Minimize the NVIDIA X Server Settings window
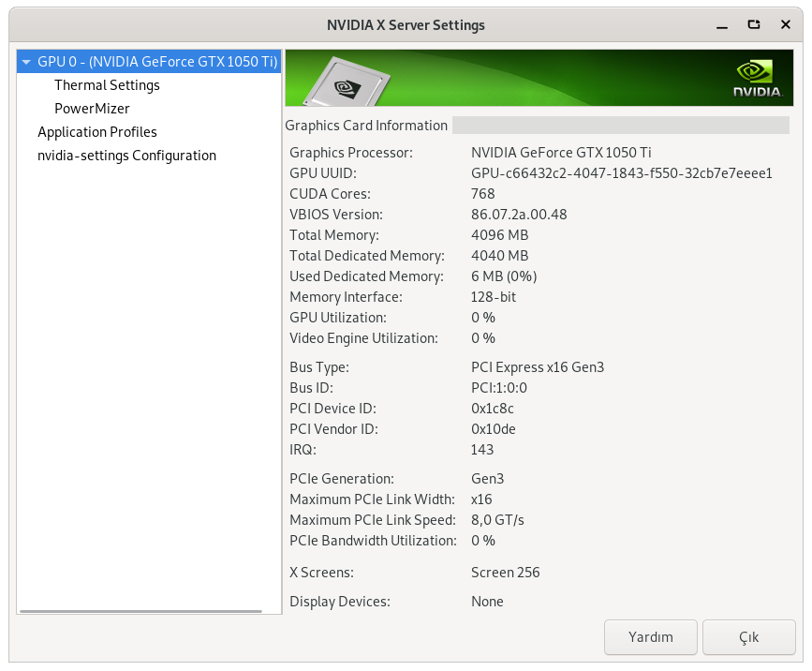This screenshot has width=812, height=671. (x=722, y=25)
